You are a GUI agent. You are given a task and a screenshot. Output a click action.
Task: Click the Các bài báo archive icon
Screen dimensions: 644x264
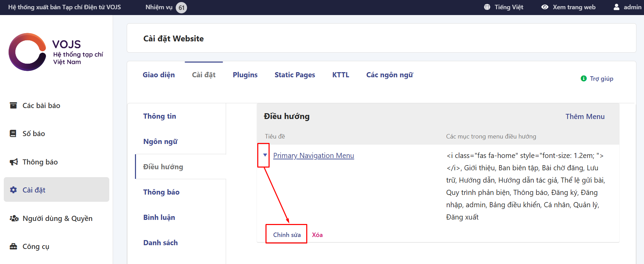point(13,105)
